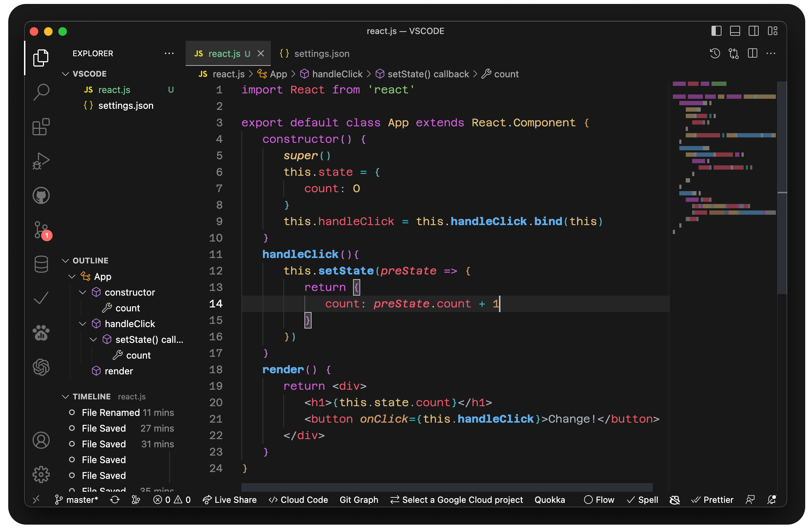Open the OpenAI extension sidebar icon
This screenshot has height=530, width=812.
[41, 367]
